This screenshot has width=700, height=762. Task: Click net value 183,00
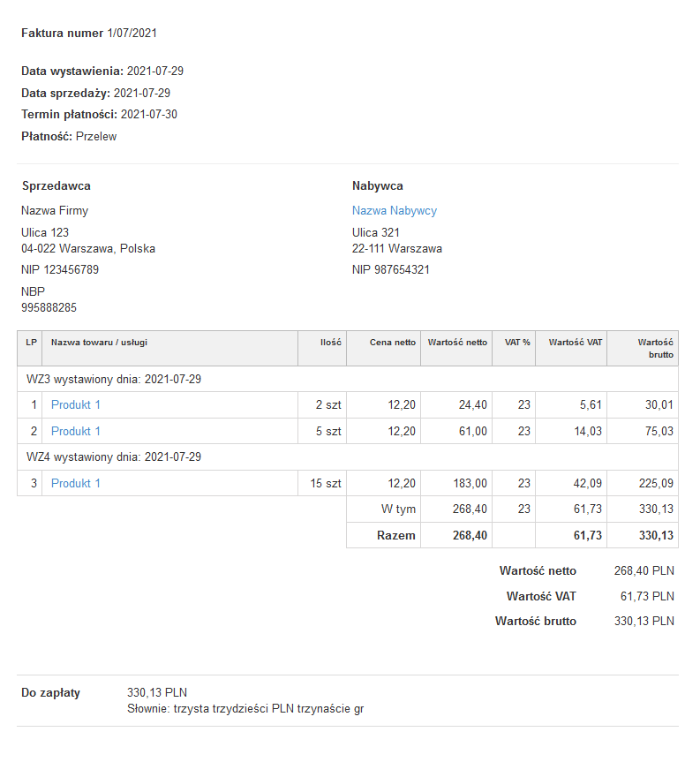point(470,483)
